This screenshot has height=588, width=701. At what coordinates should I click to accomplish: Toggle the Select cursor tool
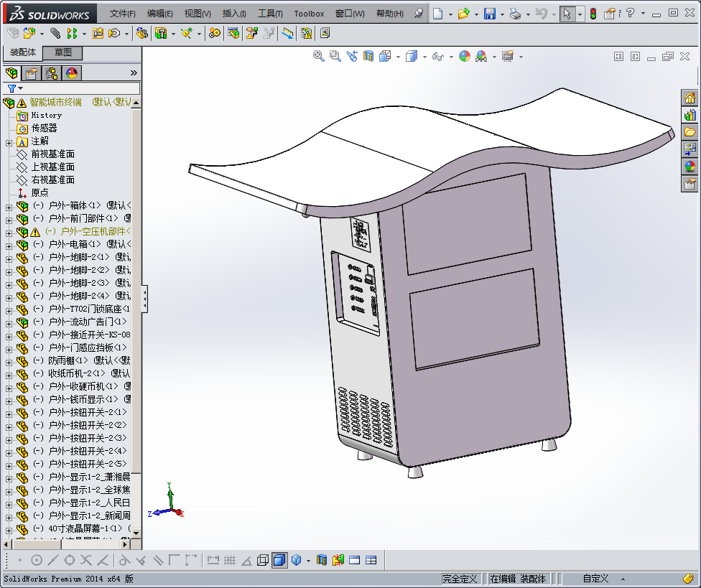(567, 14)
